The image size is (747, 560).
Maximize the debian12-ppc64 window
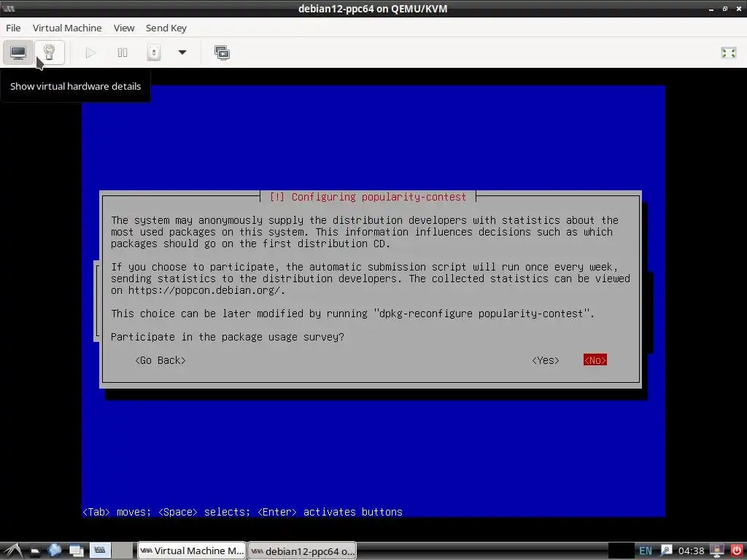click(x=724, y=9)
